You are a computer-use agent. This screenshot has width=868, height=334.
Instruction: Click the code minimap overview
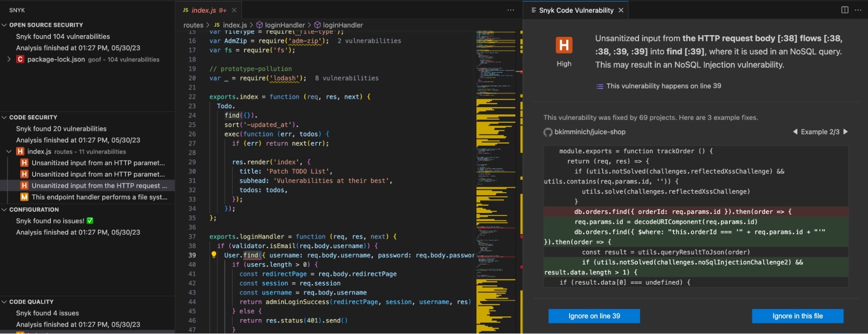(x=495, y=182)
